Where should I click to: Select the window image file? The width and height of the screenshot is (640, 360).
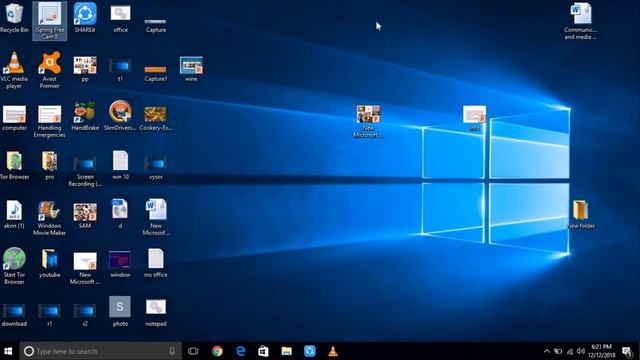(120, 264)
